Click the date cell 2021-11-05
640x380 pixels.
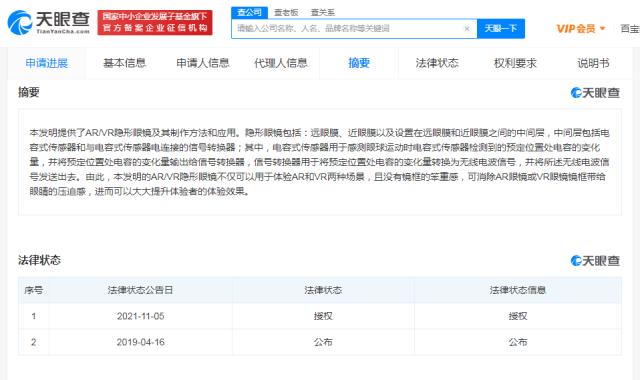pos(140,316)
